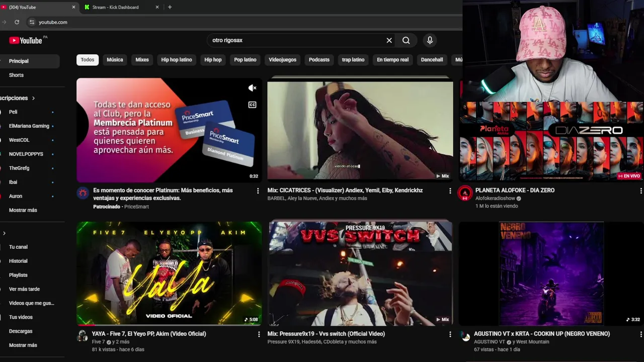
Task: Filter by Podcasts chip
Action: [x=319, y=60]
